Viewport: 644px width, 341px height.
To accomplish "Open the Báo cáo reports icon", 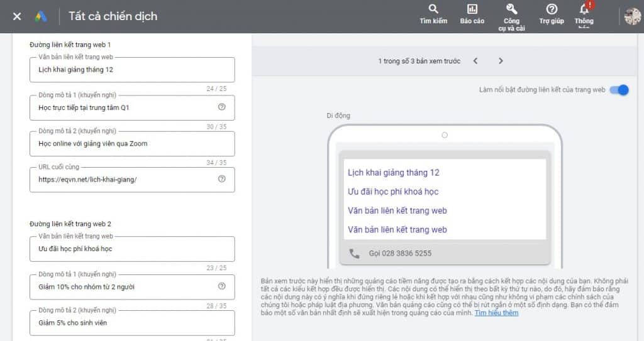I will coord(472,14).
